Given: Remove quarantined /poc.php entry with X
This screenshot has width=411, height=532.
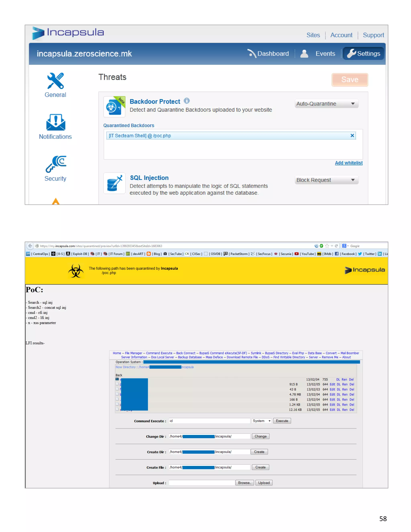Looking at the screenshot, I should 352,136.
